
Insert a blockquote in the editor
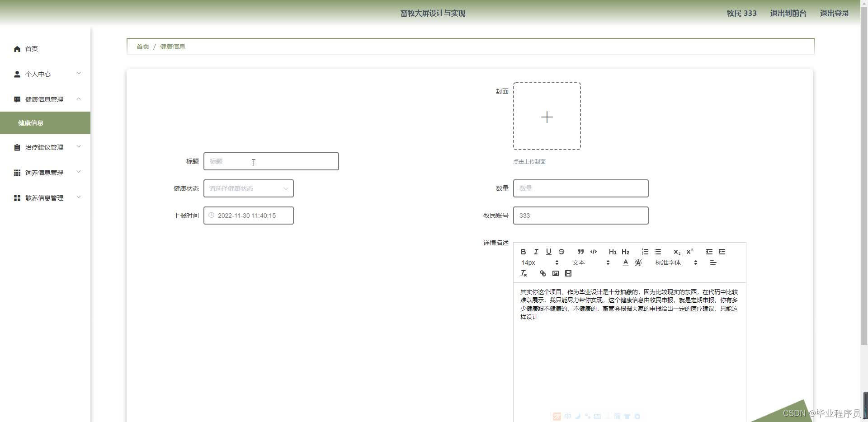(580, 252)
